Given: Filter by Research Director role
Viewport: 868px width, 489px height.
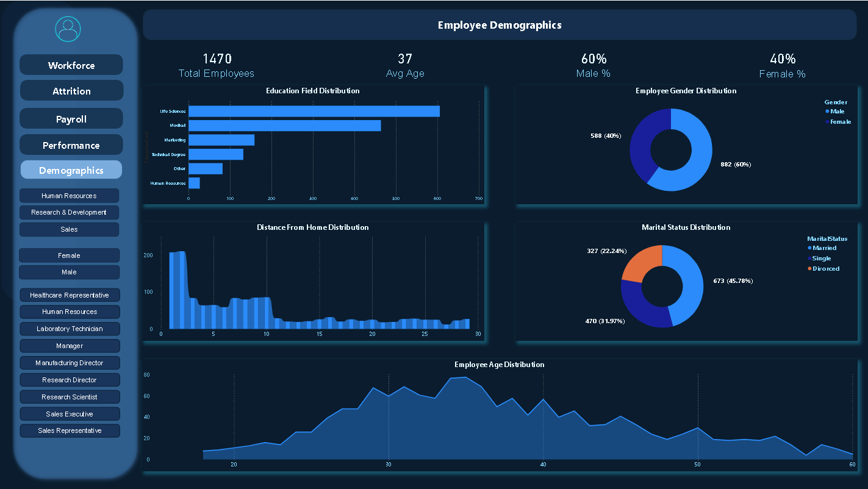Looking at the screenshot, I should (70, 380).
